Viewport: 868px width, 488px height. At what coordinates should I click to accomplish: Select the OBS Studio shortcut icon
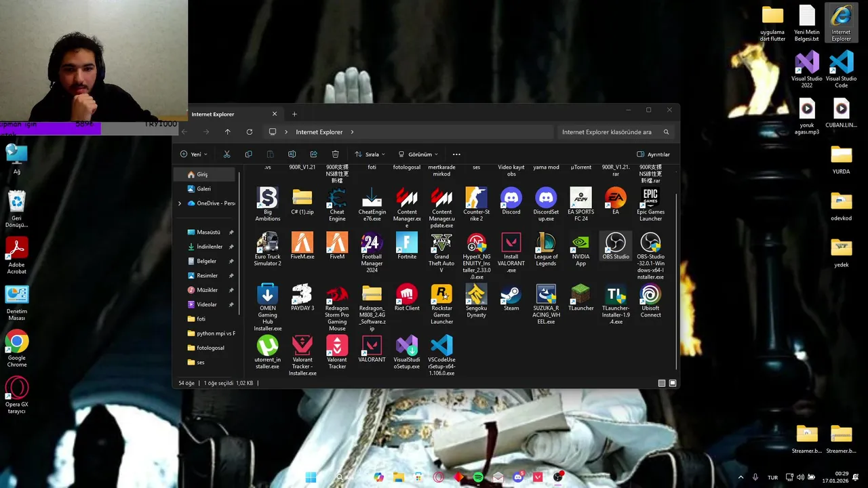(615, 243)
